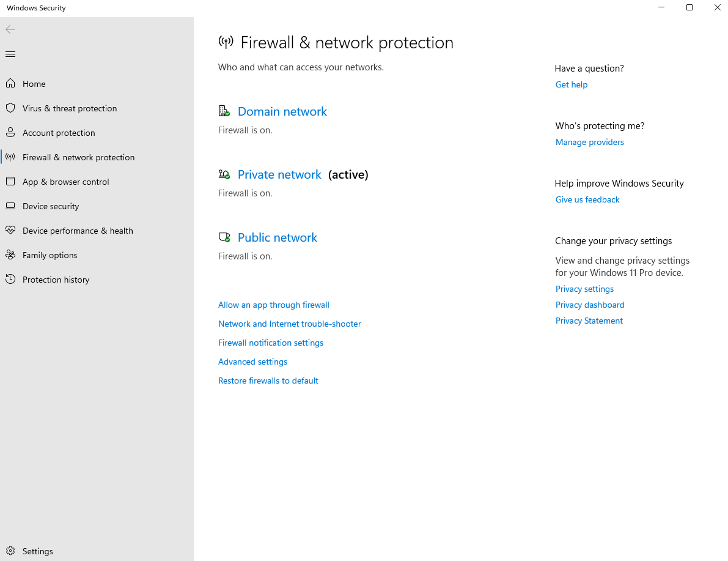Click Allow an app through firewall
This screenshot has height=561, width=728.
point(273,305)
